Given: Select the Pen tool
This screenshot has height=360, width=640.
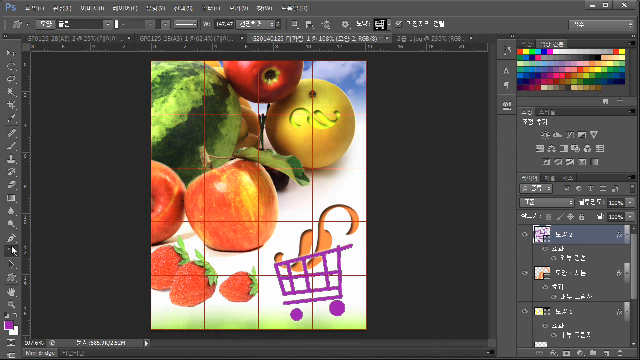Looking at the screenshot, I should 11,238.
